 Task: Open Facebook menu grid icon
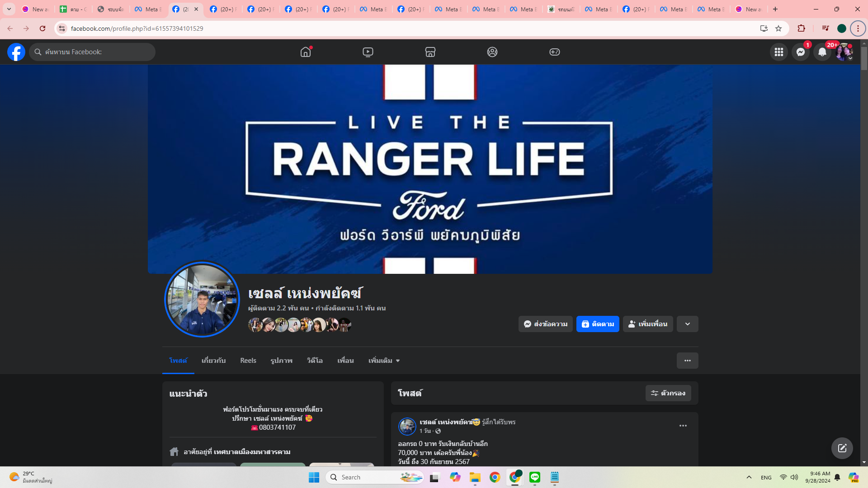(778, 52)
